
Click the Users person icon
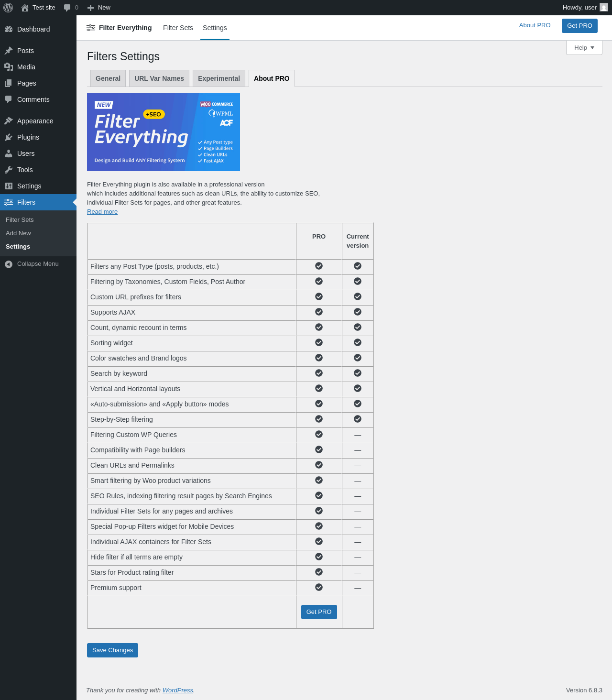point(9,153)
